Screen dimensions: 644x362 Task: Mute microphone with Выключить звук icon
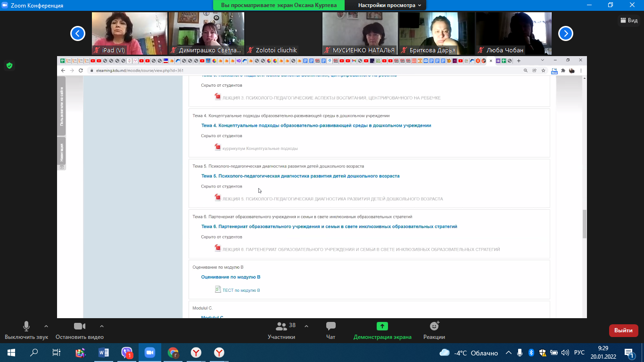click(x=26, y=327)
